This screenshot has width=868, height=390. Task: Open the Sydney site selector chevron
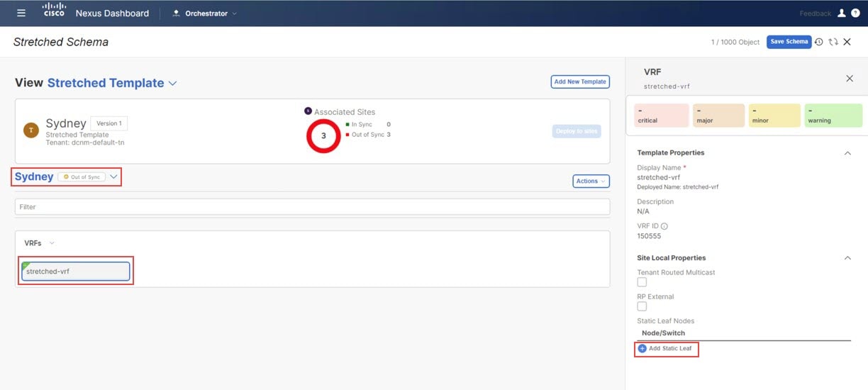[x=113, y=177]
